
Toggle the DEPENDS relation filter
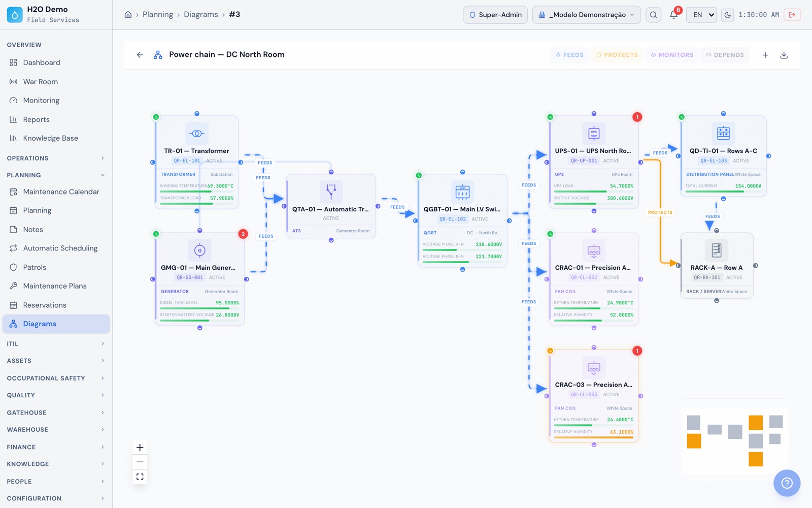(x=725, y=55)
